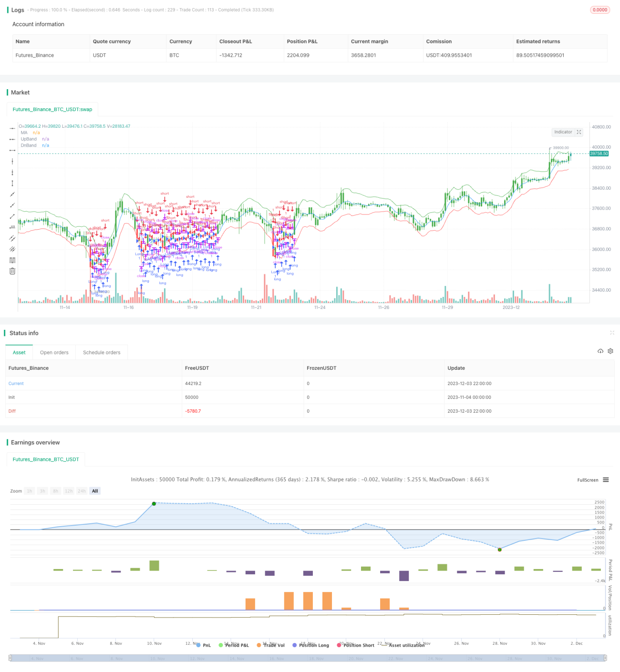Image resolution: width=620 pixels, height=672 pixels.
Task: Select the horizontal segment line tool
Action: pyautogui.click(x=12, y=150)
